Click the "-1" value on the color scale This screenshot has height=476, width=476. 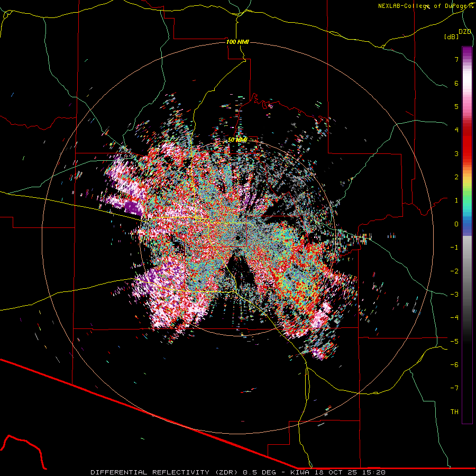pyautogui.click(x=454, y=248)
